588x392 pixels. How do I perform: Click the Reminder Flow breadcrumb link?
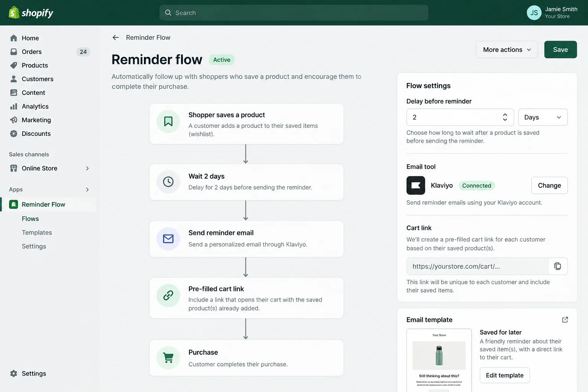[148, 38]
